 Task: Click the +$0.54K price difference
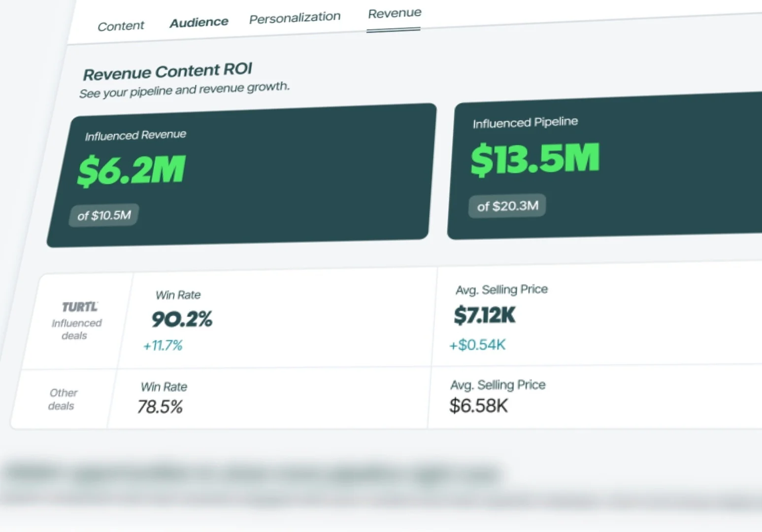[477, 345]
